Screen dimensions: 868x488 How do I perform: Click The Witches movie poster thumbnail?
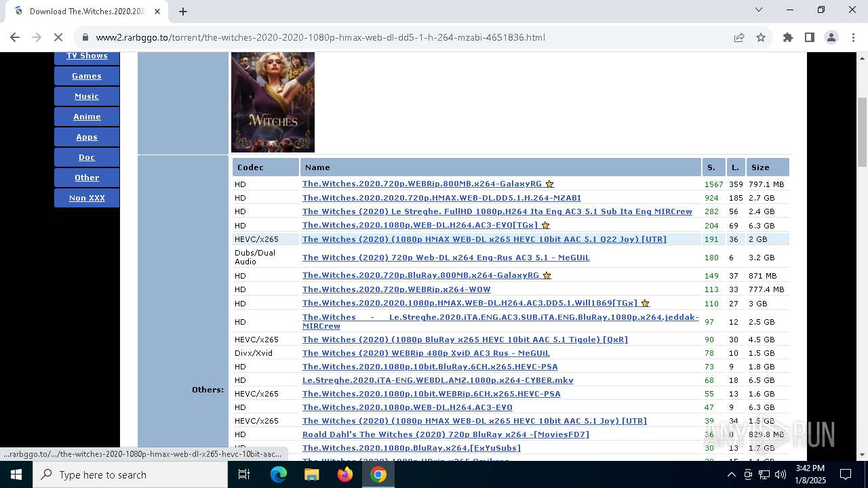(x=273, y=102)
